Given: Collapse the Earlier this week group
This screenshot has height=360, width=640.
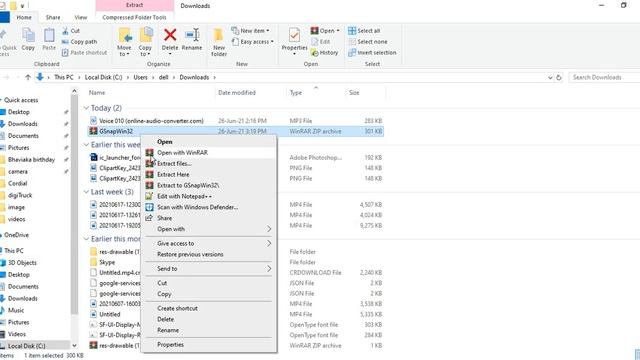Looking at the screenshot, I should (86, 144).
